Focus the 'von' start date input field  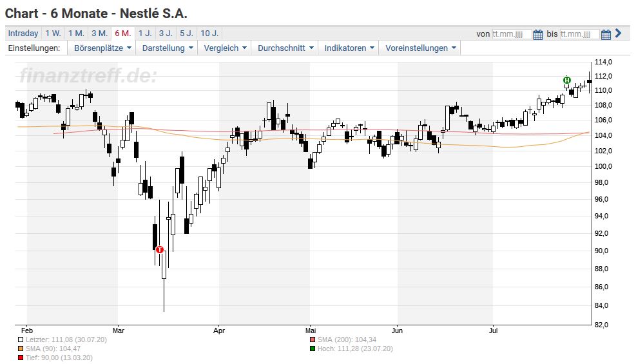point(512,34)
